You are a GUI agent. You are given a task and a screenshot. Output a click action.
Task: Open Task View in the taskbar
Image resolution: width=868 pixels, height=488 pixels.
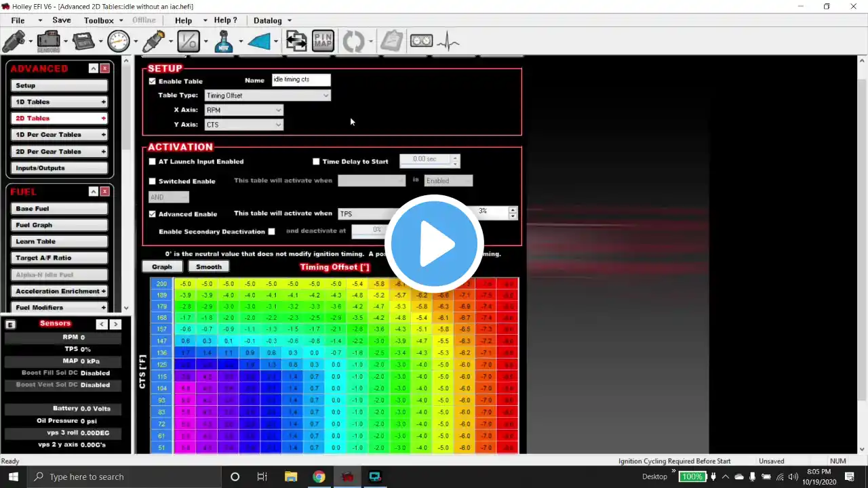pyautogui.click(x=262, y=476)
